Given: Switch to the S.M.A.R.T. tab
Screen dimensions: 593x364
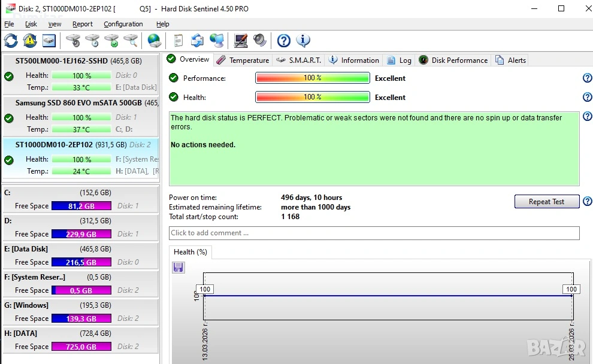Looking at the screenshot, I should tap(299, 60).
